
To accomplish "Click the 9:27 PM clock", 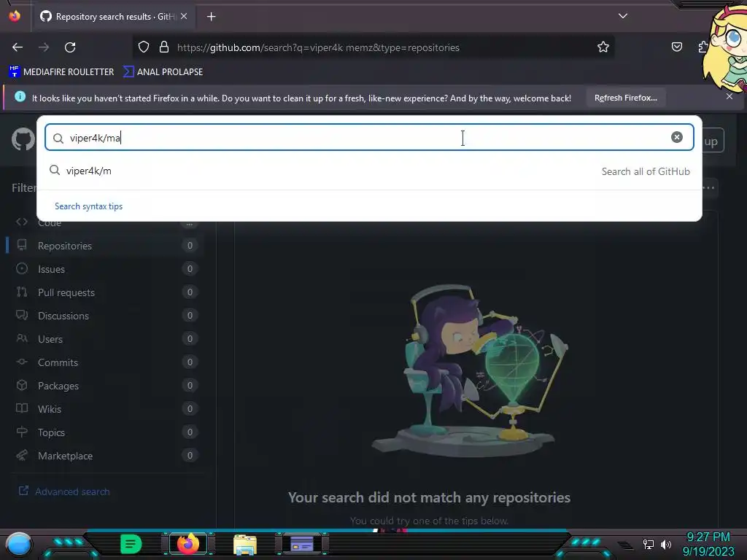I will coord(708,537).
